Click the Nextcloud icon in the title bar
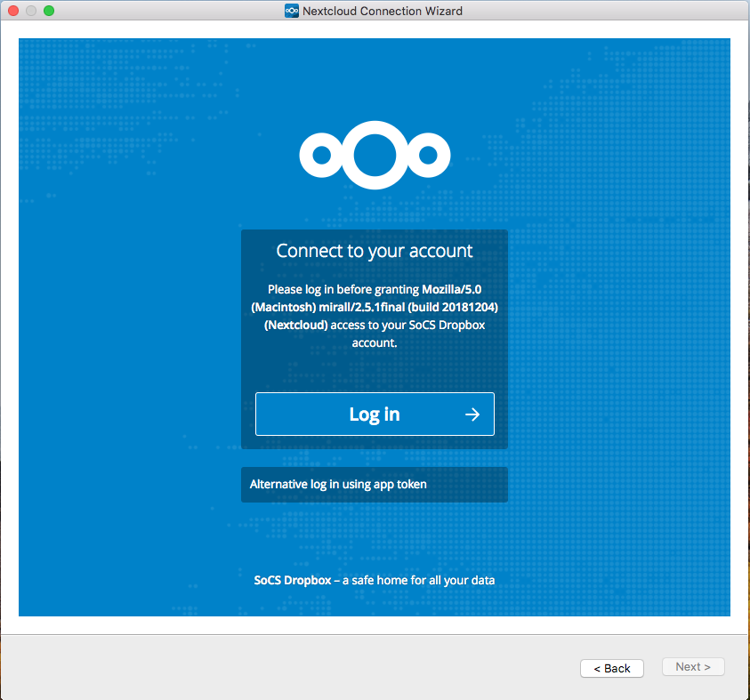Image resolution: width=750 pixels, height=700 pixels. coord(294,11)
